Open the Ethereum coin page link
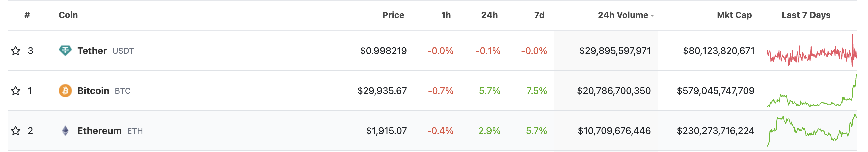868x152 pixels. click(x=99, y=131)
